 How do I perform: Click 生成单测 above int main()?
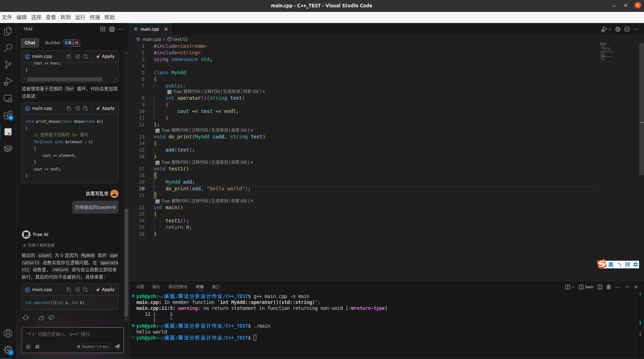220,201
